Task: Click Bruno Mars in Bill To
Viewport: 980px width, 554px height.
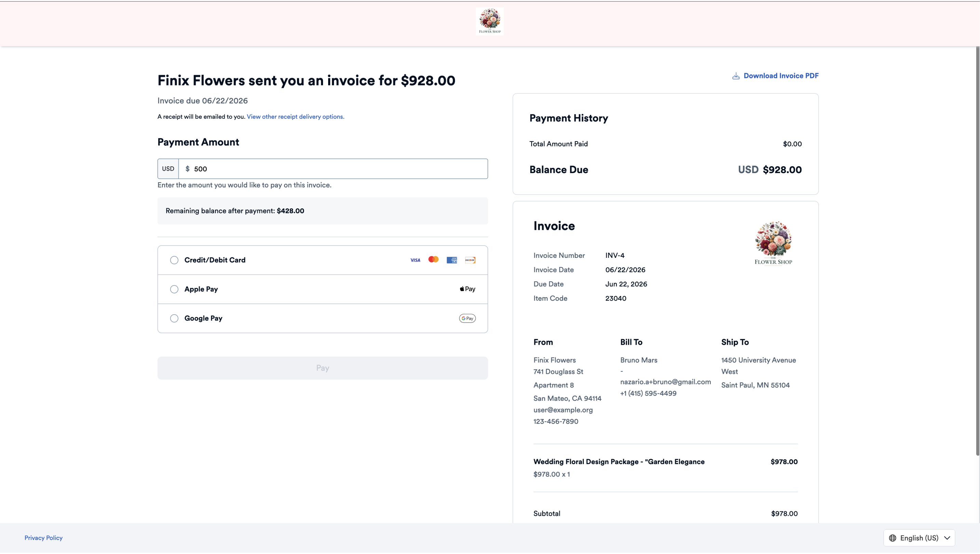Action: 639,360
